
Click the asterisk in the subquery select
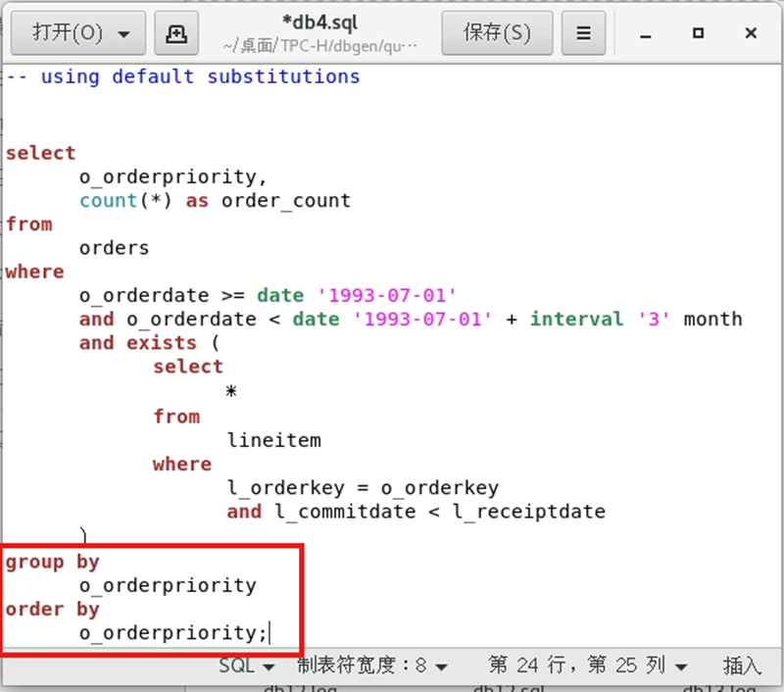tap(231, 390)
